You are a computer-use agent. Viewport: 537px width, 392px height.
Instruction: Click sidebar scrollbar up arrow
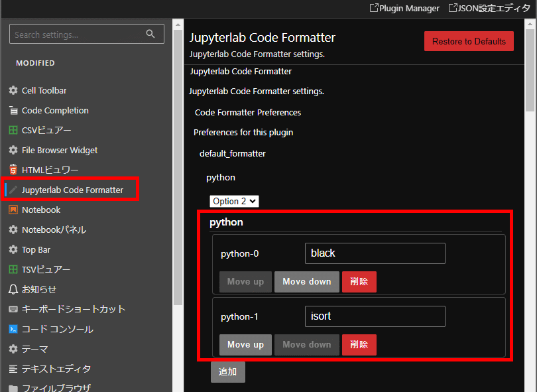tap(178, 25)
